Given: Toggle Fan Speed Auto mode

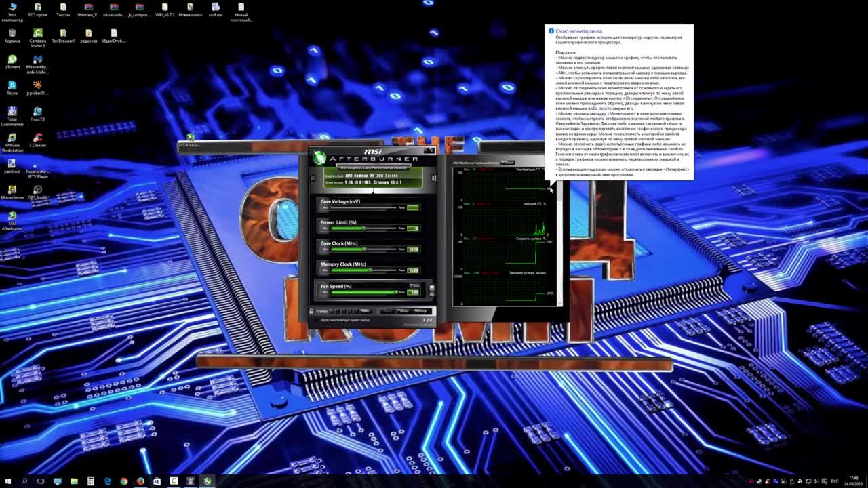Looking at the screenshot, I should point(414,285).
